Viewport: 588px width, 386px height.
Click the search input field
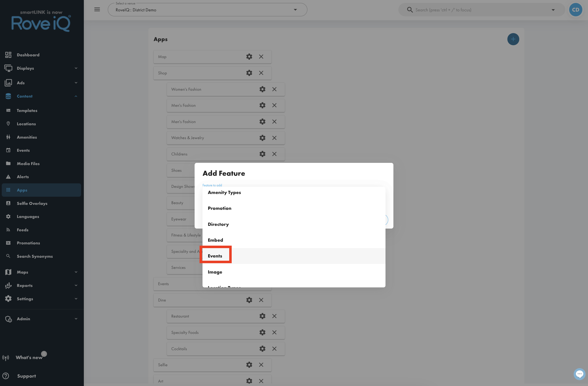tap(481, 10)
